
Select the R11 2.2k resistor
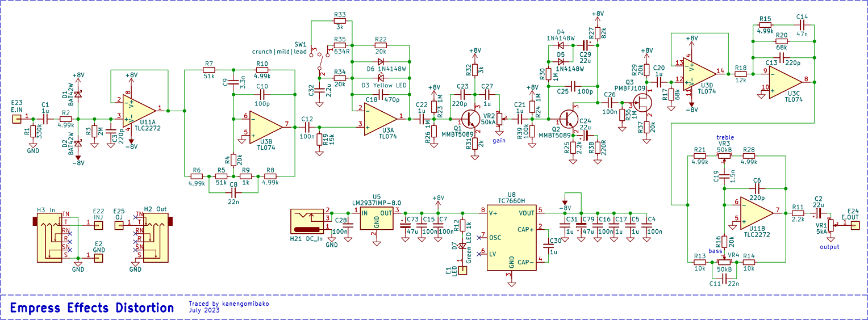tap(798, 213)
